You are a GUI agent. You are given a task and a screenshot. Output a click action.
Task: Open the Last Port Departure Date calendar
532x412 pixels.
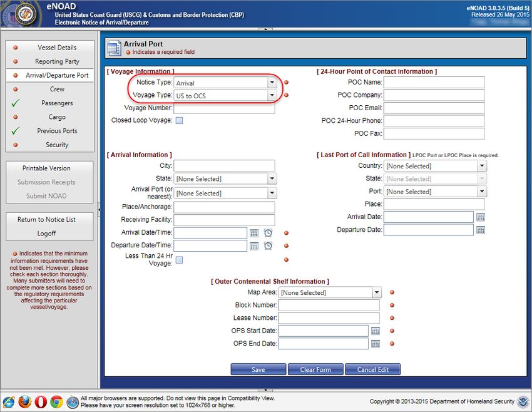[481, 230]
